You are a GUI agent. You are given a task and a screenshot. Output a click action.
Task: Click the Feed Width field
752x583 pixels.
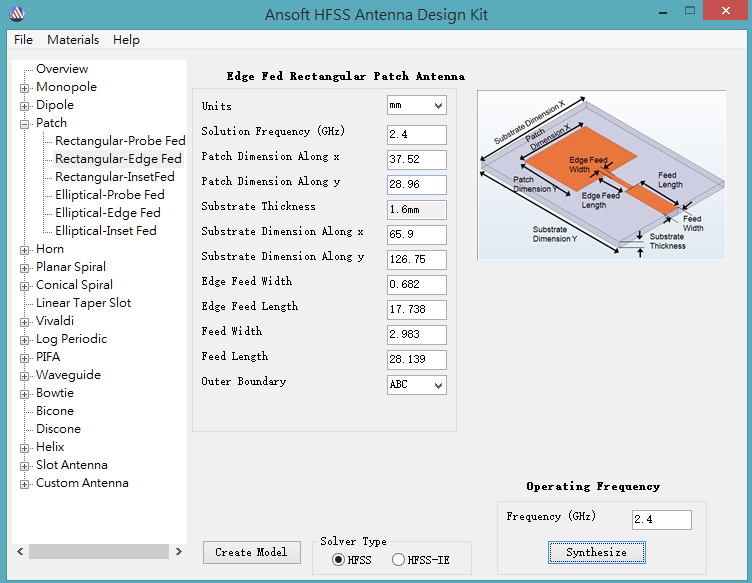[417, 334]
